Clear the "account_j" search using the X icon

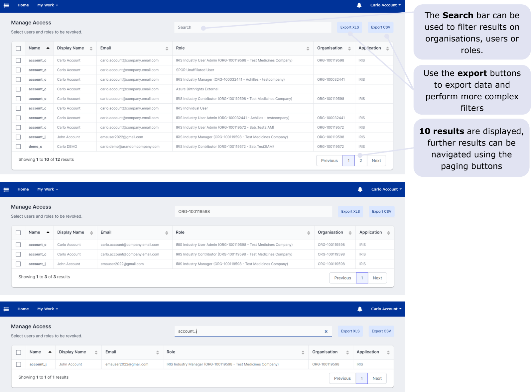tap(326, 332)
